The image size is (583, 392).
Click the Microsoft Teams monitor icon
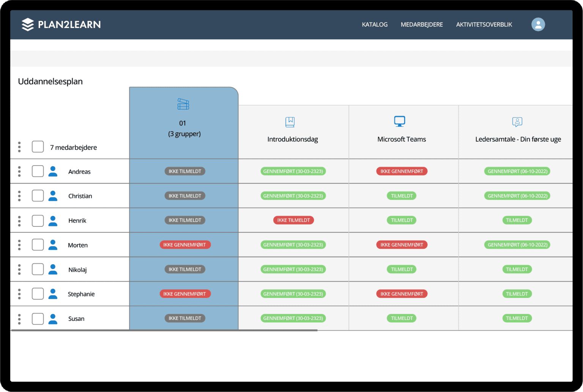[x=399, y=121]
